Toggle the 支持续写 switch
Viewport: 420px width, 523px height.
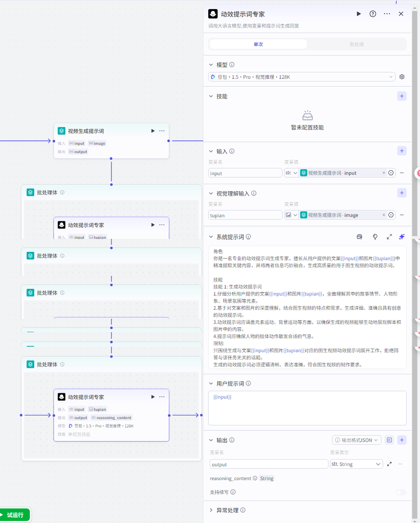pyautogui.click(x=401, y=492)
